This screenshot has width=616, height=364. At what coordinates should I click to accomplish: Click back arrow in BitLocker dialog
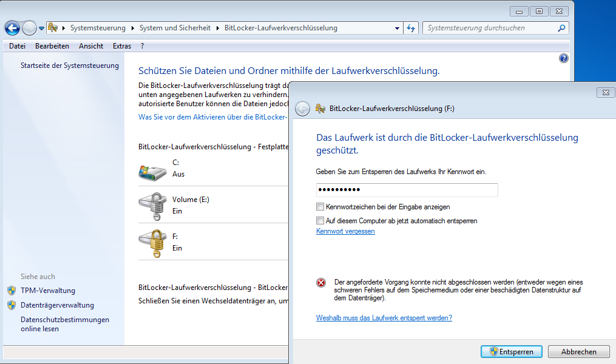click(x=302, y=109)
